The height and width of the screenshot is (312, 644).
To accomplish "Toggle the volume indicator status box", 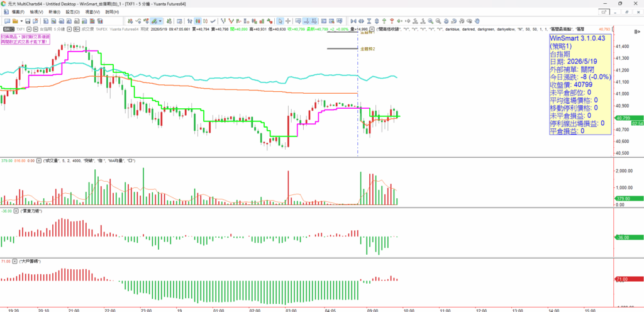I will 39,160.
